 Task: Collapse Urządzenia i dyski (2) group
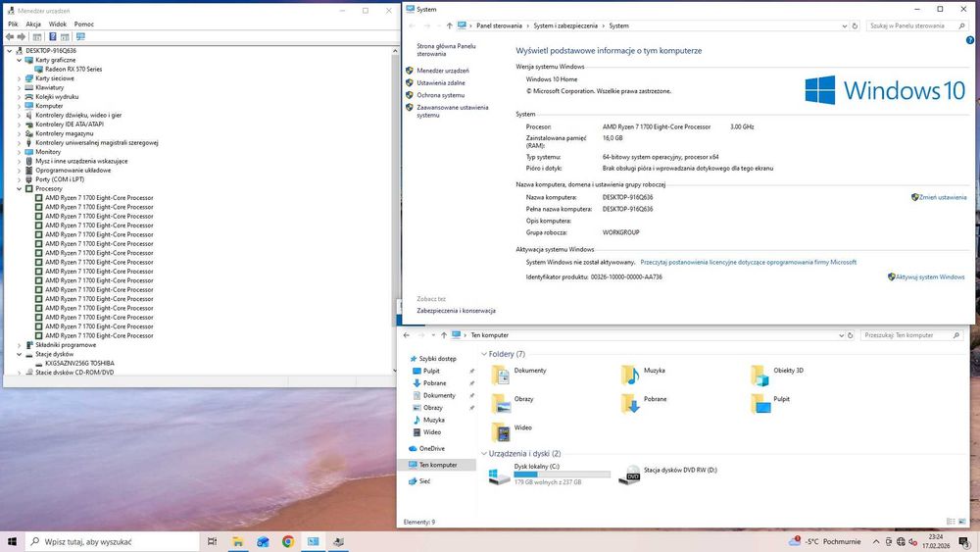click(484, 453)
